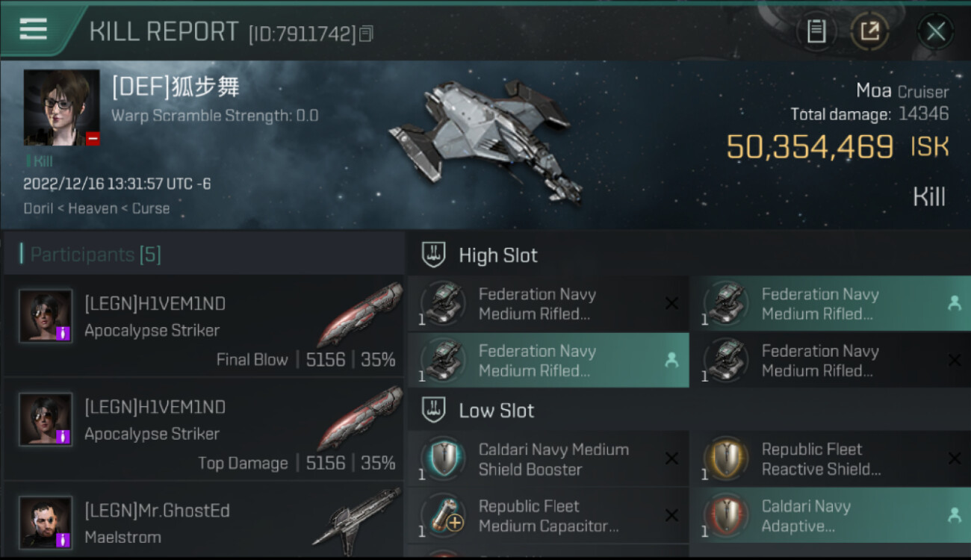
Task: Open the kill report notes icon
Action: click(x=816, y=31)
